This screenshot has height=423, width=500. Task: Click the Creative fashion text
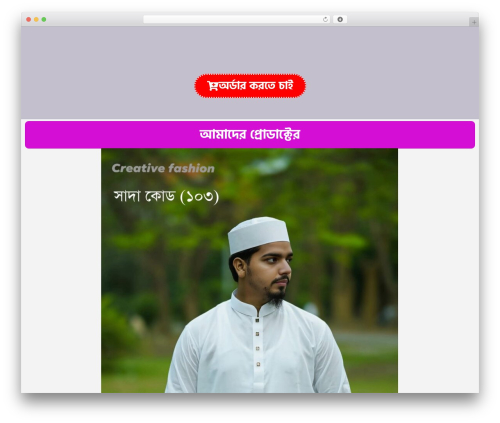click(x=163, y=168)
